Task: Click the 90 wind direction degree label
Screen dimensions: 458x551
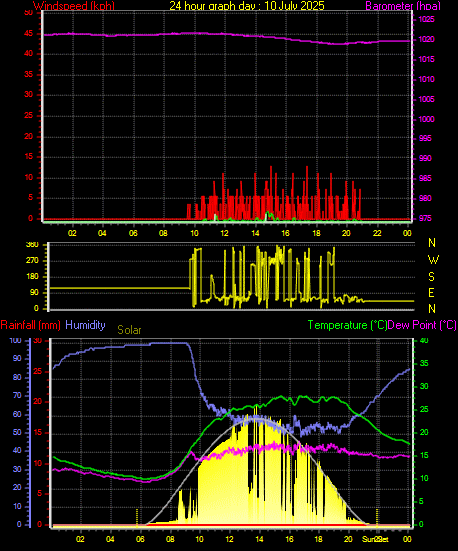Action: [x=34, y=293]
